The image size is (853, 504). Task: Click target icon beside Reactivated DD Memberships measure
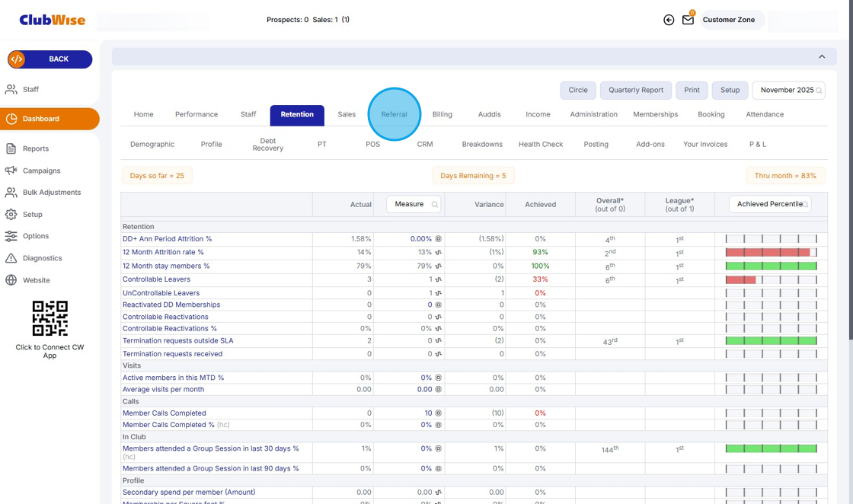439,305
